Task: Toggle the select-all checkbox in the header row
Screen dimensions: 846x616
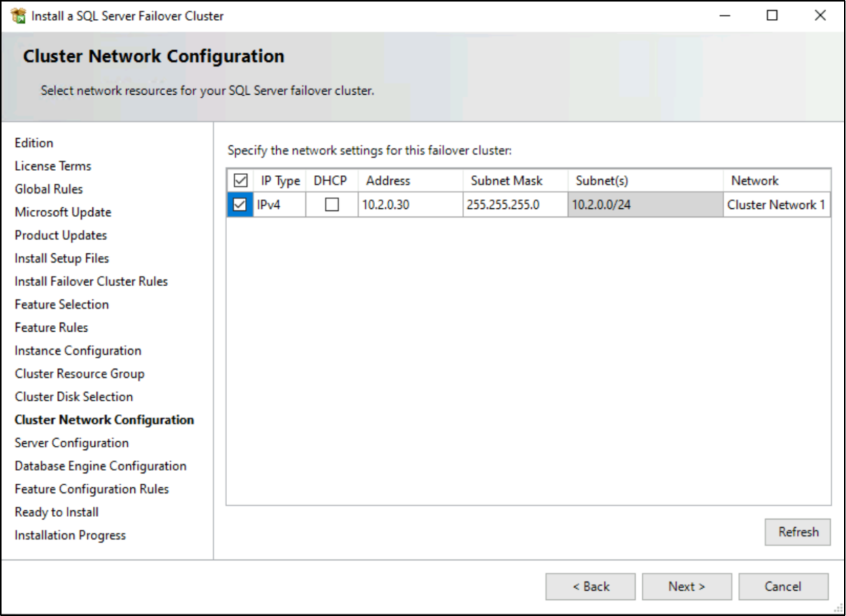Action: 240,180
